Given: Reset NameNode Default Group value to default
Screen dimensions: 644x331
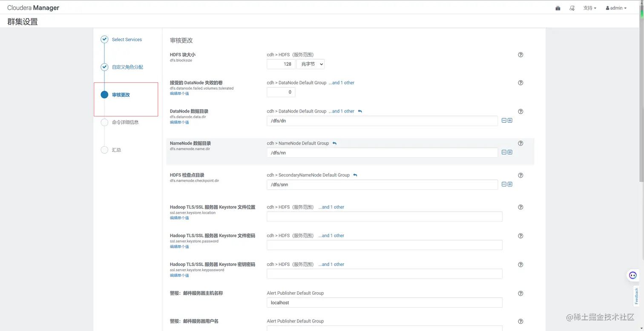Looking at the screenshot, I should pyautogui.click(x=334, y=143).
